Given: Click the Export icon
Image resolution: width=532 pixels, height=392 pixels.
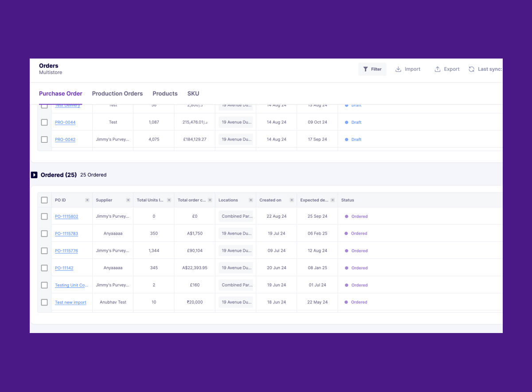Looking at the screenshot, I should click(438, 69).
